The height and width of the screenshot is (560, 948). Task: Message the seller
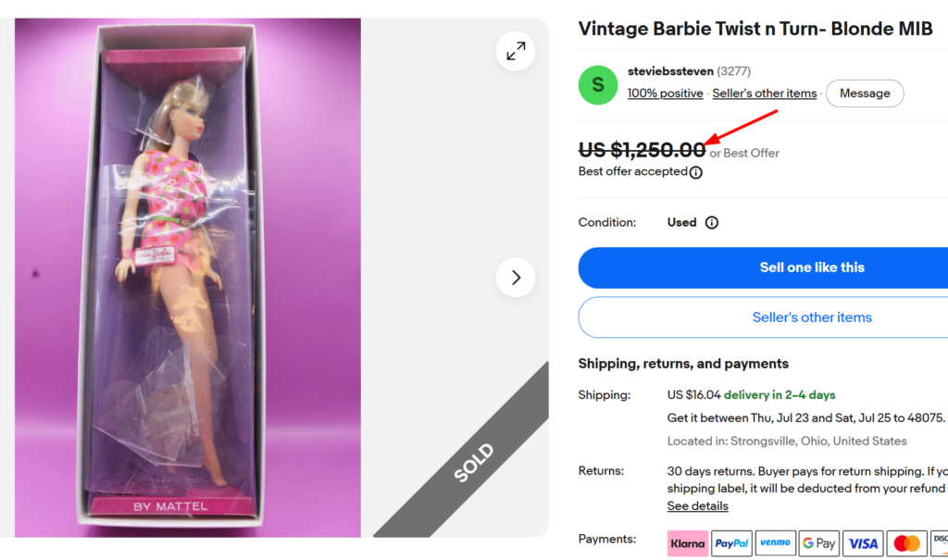pos(865,93)
